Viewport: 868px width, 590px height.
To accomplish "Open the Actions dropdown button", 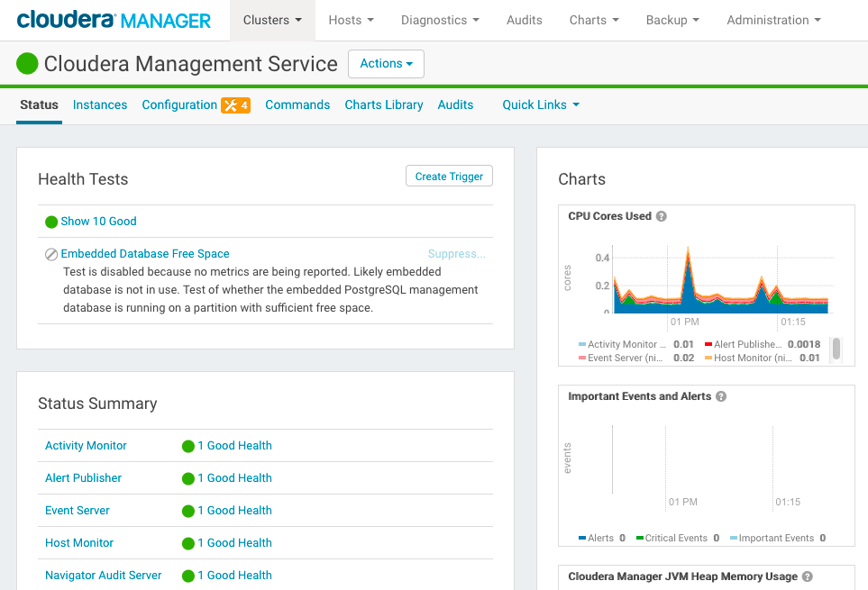I will point(386,64).
